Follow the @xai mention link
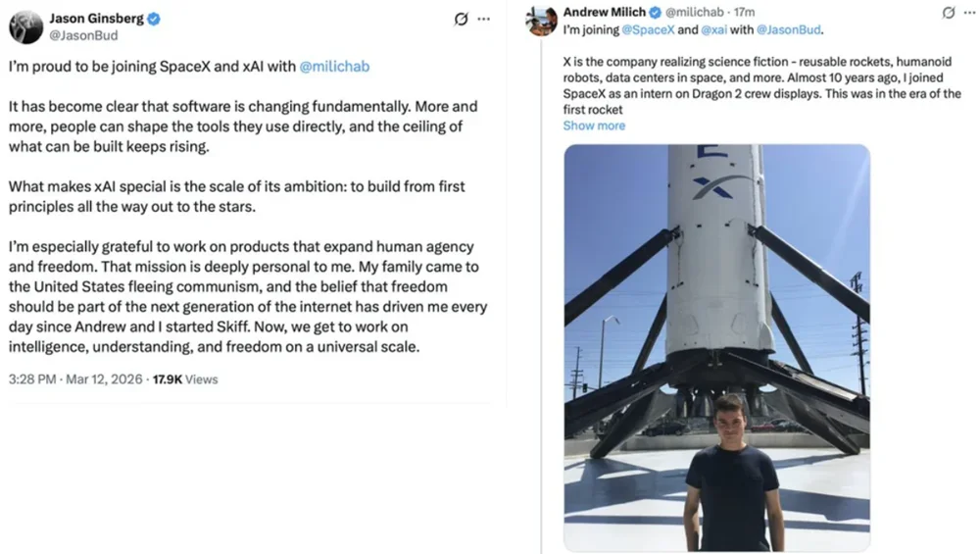Viewport: 980px width, 554px height. coord(712,29)
